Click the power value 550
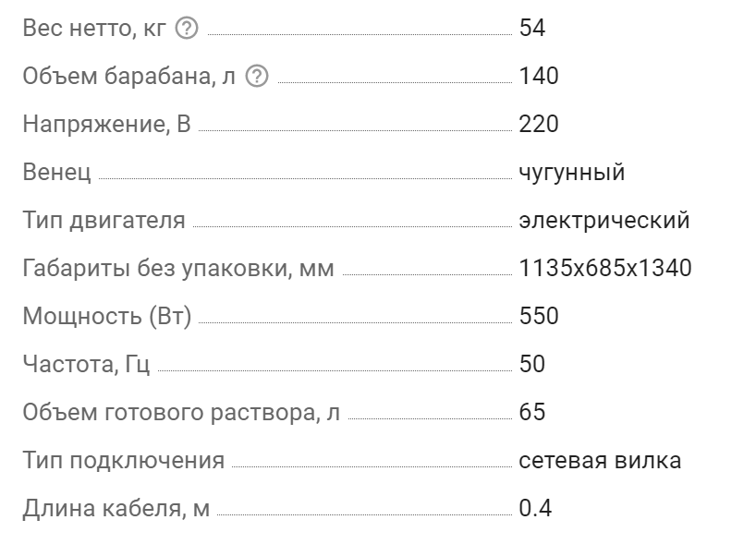756x544 pixels. click(x=539, y=316)
